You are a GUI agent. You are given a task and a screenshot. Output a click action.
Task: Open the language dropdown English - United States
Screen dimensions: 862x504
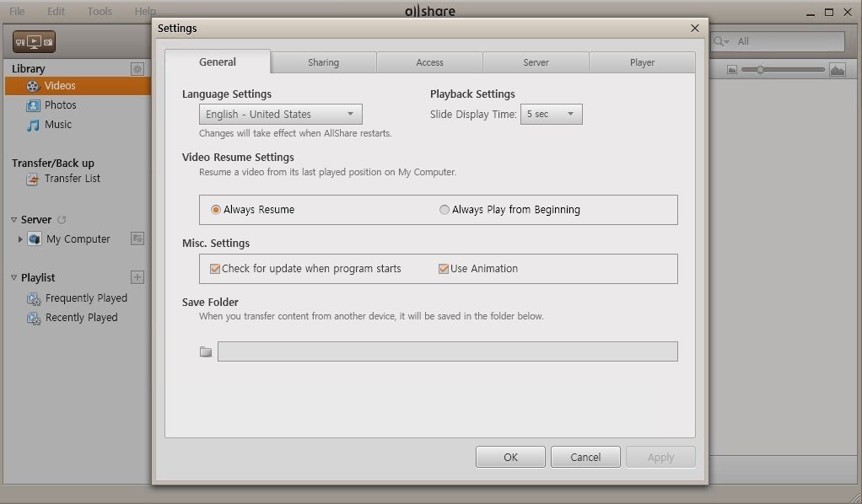click(280, 115)
